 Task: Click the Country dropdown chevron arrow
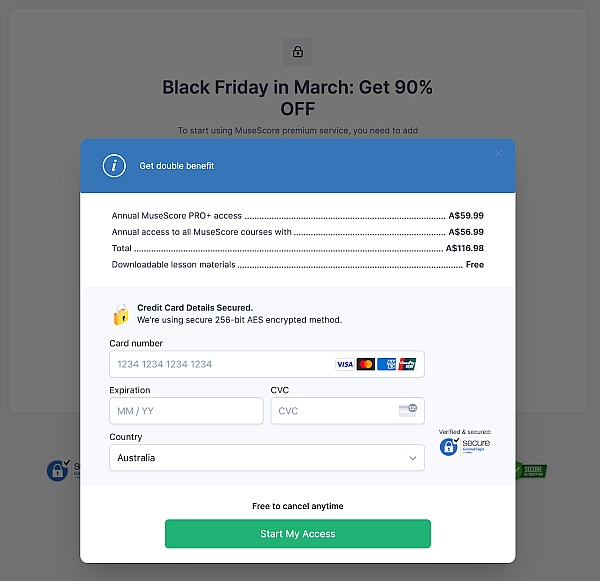click(412, 458)
